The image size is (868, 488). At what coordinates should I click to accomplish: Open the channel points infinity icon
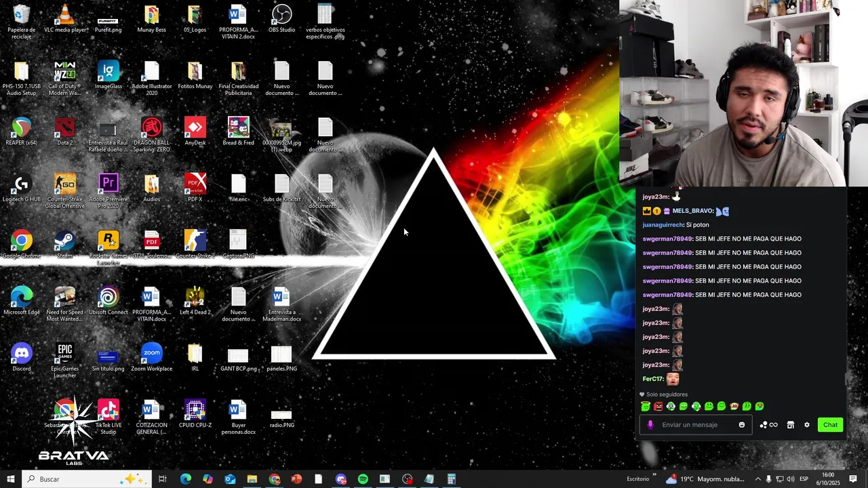[769, 425]
